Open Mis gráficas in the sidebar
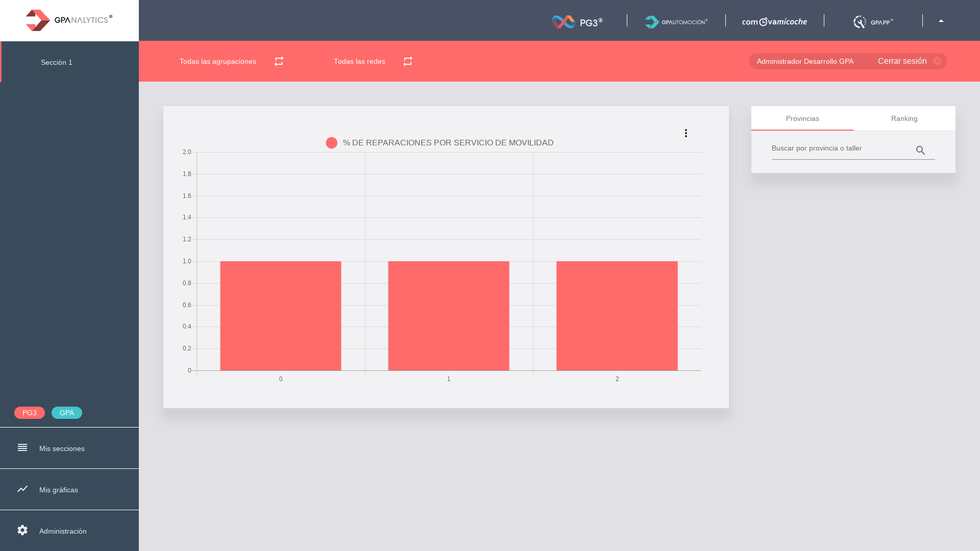 [59, 490]
